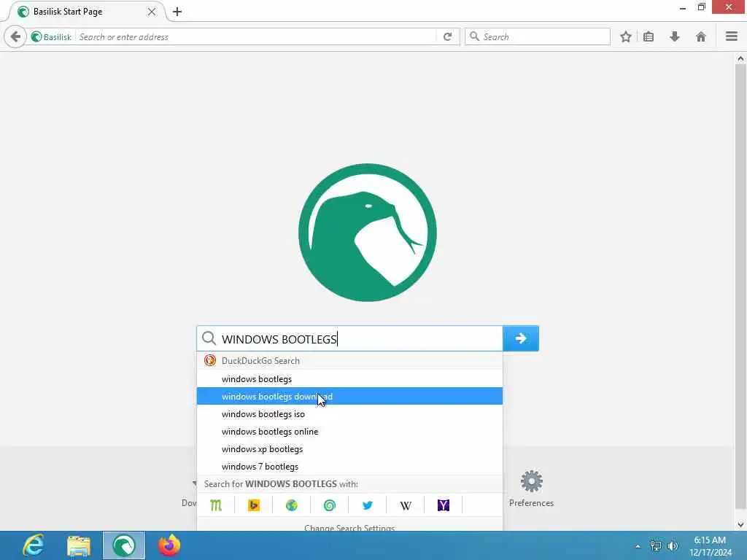Click Basilisk icon in taskbar
This screenshot has width=747, height=560.
(x=124, y=545)
